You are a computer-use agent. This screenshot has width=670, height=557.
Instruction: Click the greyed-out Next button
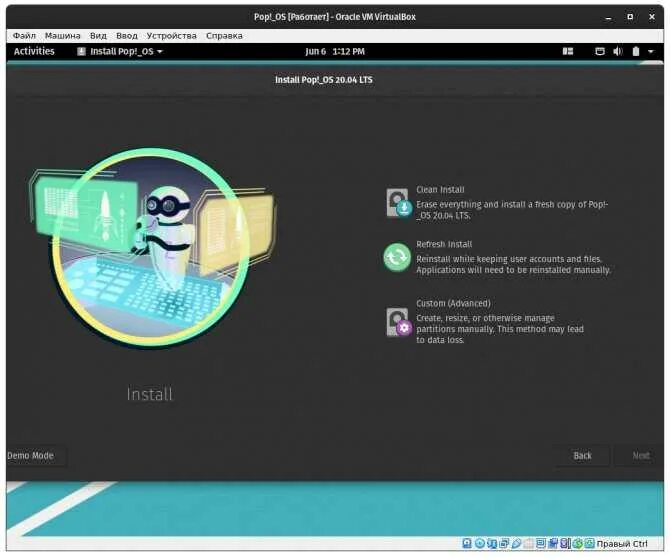click(641, 456)
